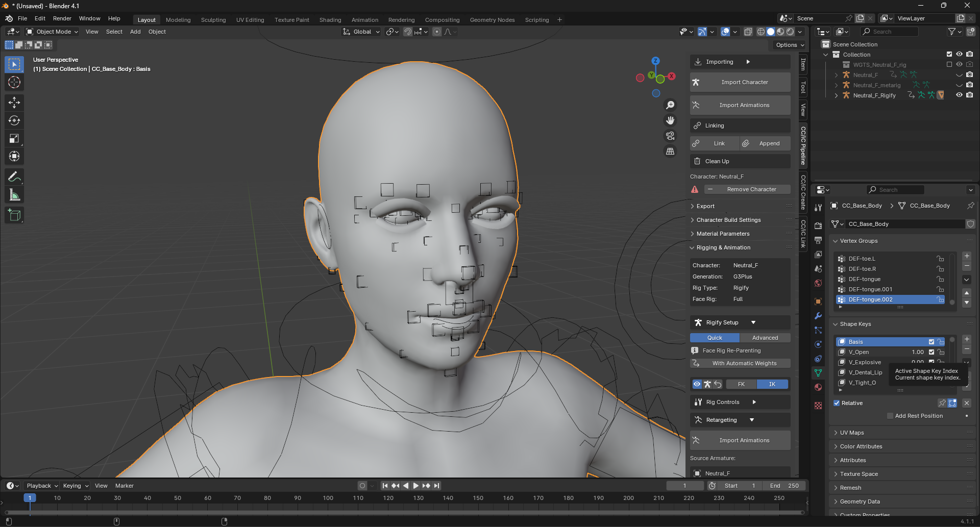Open the Render menu
The height and width of the screenshot is (527, 980).
[62, 18]
